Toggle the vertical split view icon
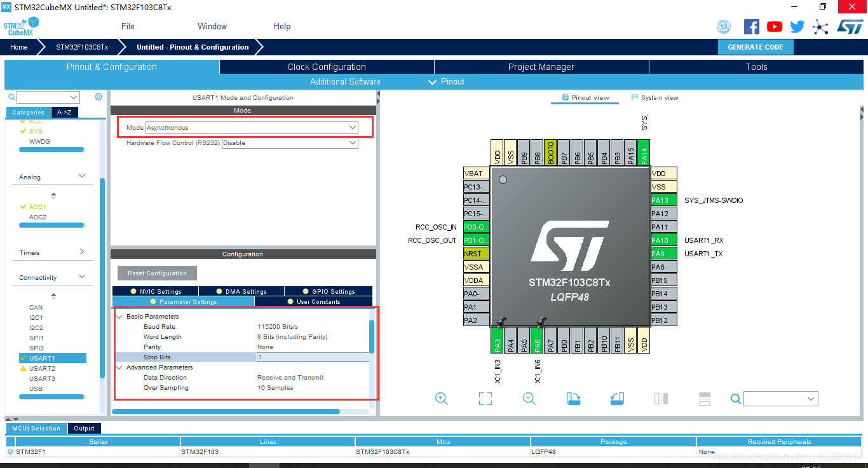 pyautogui.click(x=661, y=398)
